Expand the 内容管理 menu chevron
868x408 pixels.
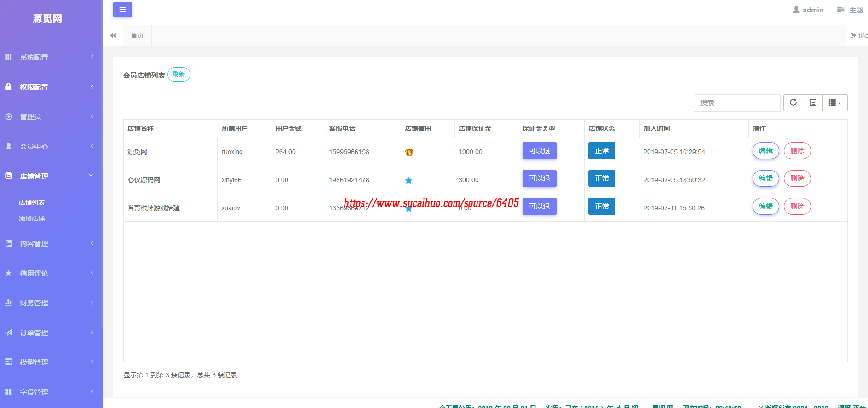click(x=92, y=243)
